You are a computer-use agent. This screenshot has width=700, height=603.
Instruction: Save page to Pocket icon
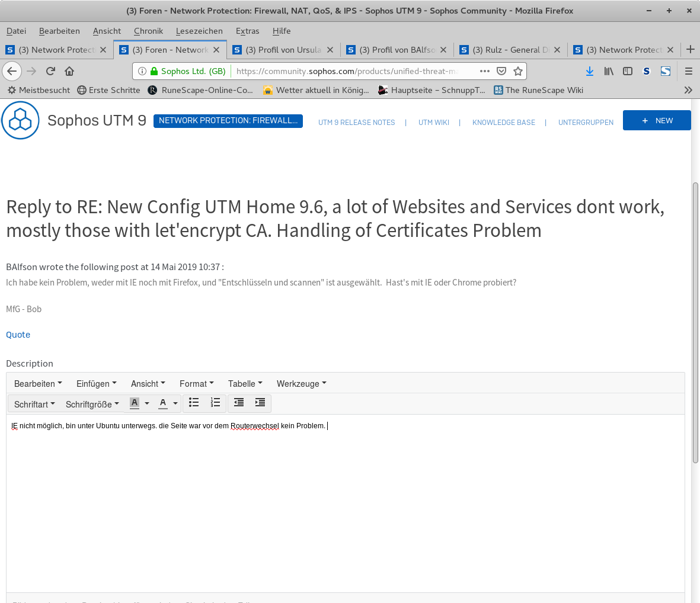pyautogui.click(x=501, y=71)
